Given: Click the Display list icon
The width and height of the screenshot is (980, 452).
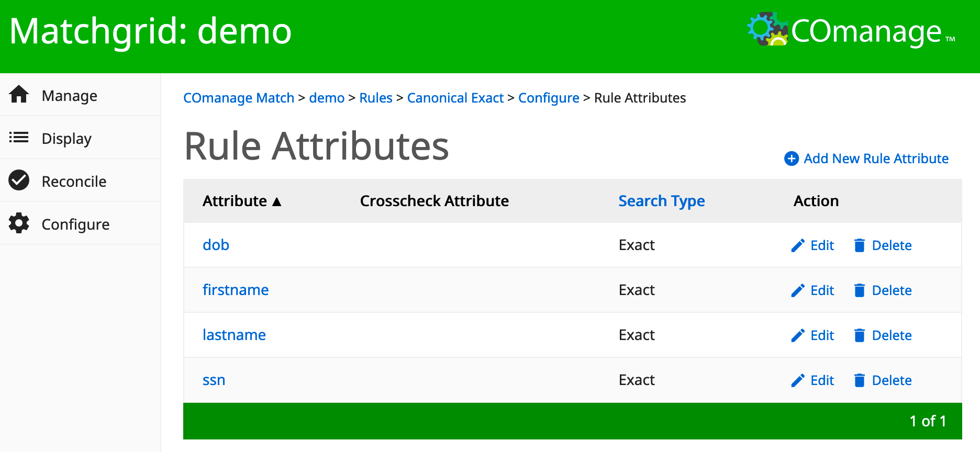Looking at the screenshot, I should point(19,138).
